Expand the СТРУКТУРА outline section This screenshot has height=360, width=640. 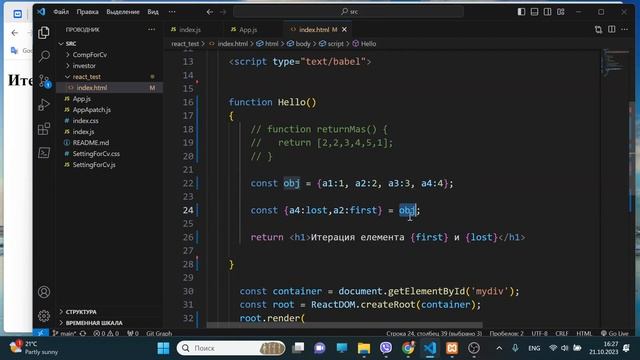81,312
